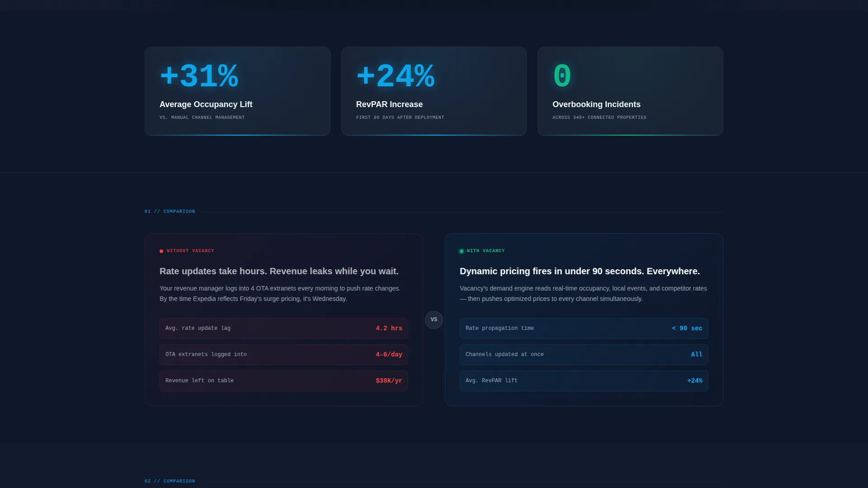868x488 pixels.
Task: Click the +24% stat card figure
Action: (x=396, y=76)
